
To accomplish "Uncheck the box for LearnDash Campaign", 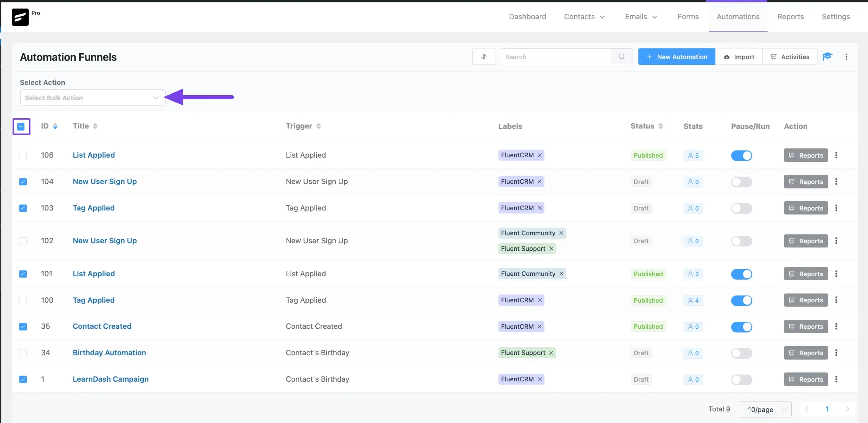I will (23, 379).
